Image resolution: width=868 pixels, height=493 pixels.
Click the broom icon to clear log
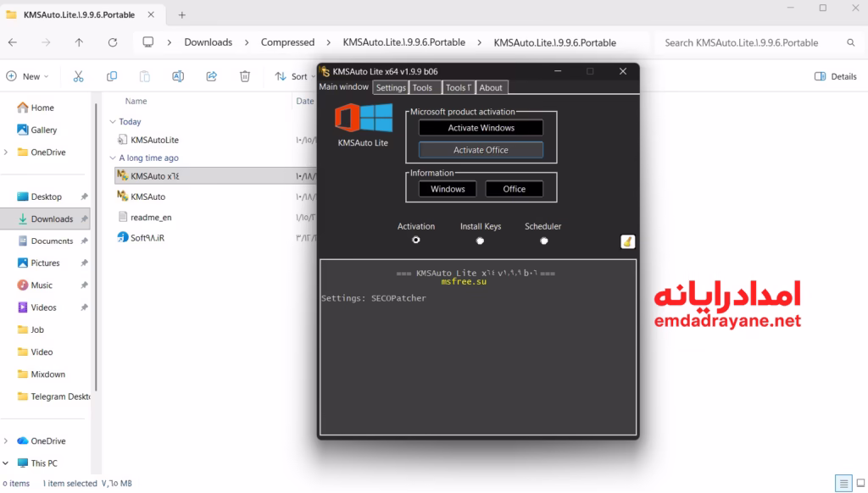click(x=627, y=242)
